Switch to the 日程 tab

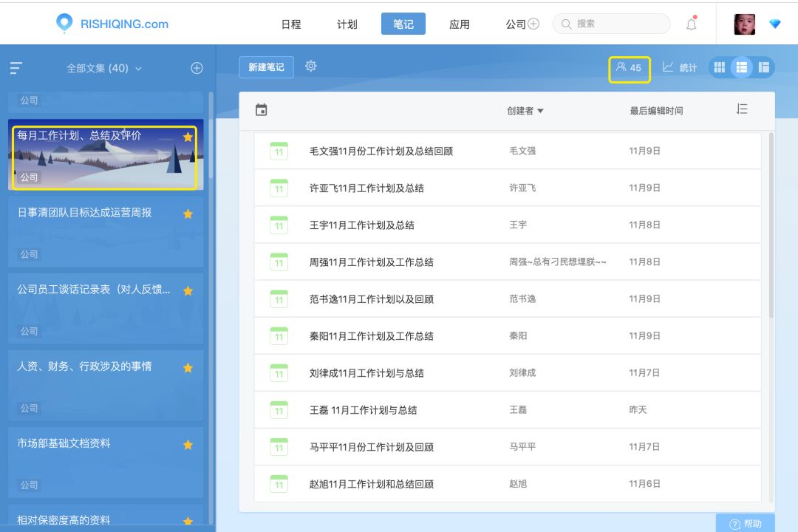point(290,23)
